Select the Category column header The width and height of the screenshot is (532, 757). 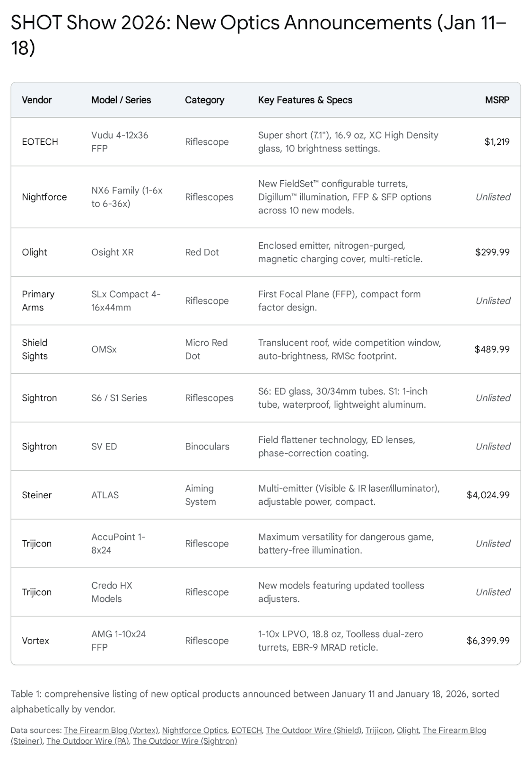pos(204,100)
